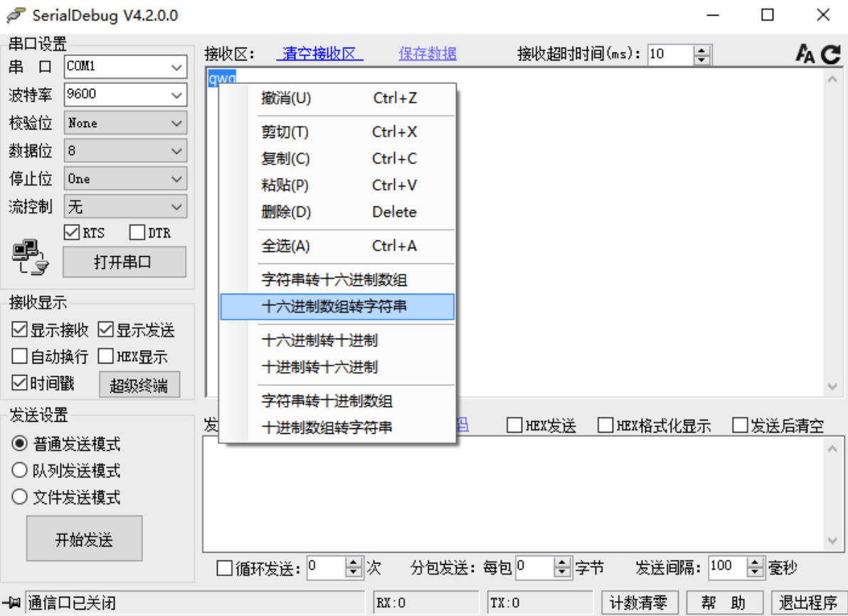Open the 停止位 One dropdown
The height and width of the screenshot is (616, 848).
click(125, 179)
